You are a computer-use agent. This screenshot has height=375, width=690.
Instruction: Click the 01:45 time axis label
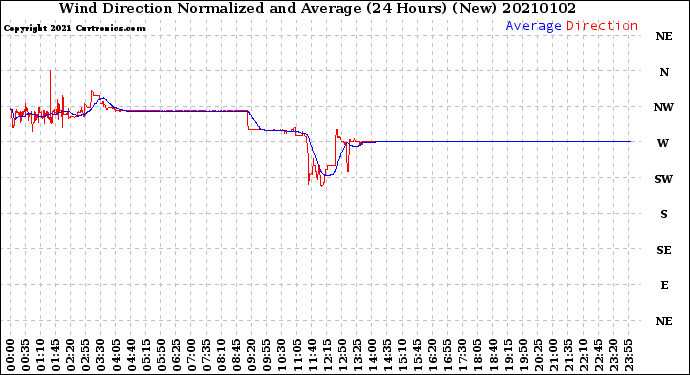point(56,355)
